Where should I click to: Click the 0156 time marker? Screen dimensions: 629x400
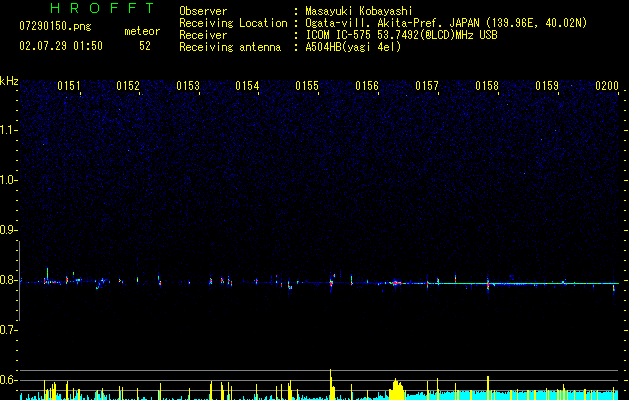coord(367,86)
